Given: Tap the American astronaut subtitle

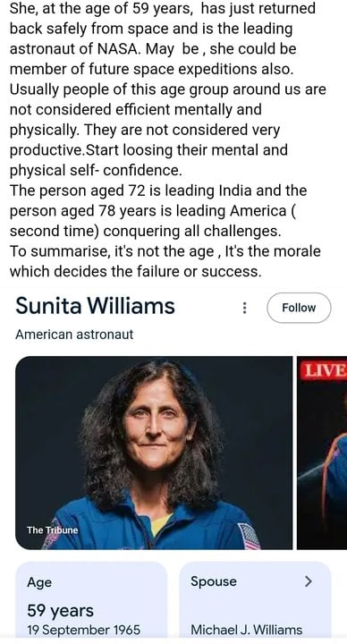Looking at the screenshot, I should point(74,335).
